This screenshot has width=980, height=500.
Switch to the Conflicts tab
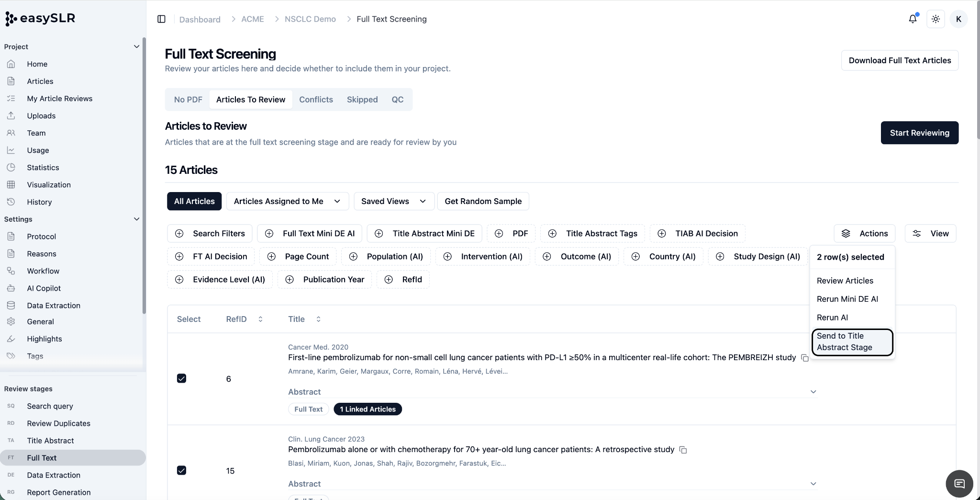point(316,100)
